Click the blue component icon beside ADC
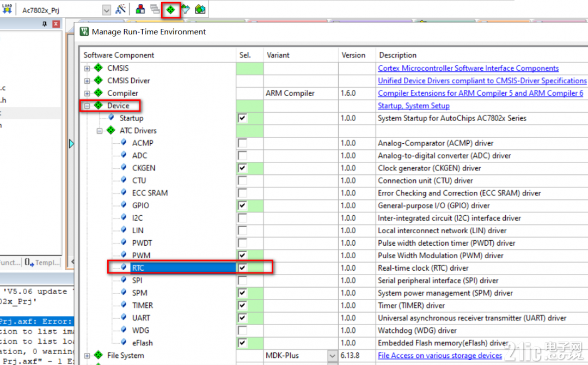This screenshot has width=588, height=365. 124,155
